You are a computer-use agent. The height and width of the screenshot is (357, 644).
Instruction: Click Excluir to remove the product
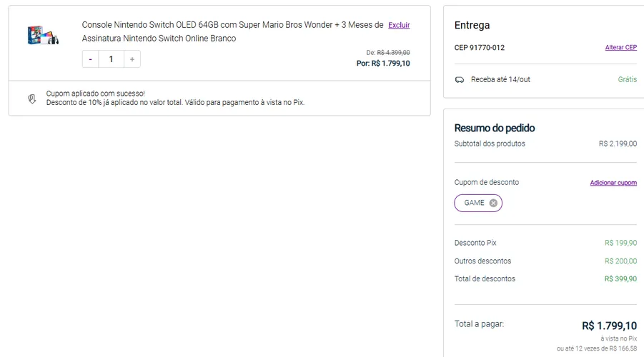click(399, 25)
